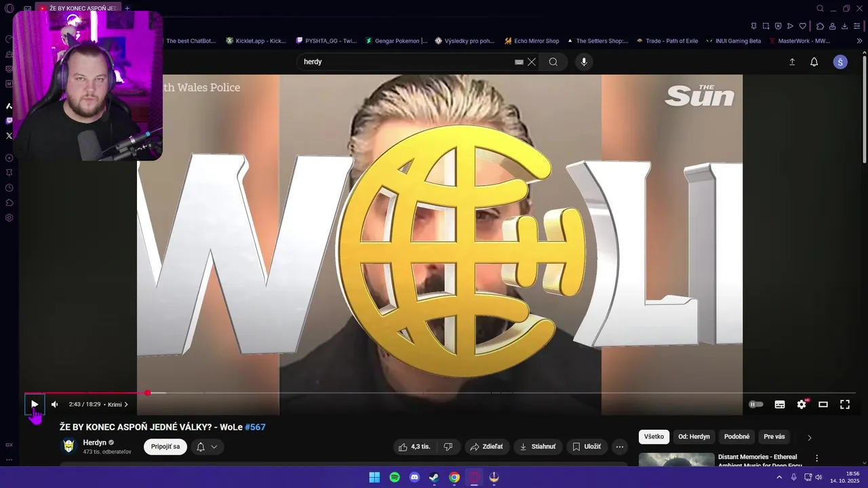
Task: Enter fullscreen mode
Action: click(x=845, y=405)
